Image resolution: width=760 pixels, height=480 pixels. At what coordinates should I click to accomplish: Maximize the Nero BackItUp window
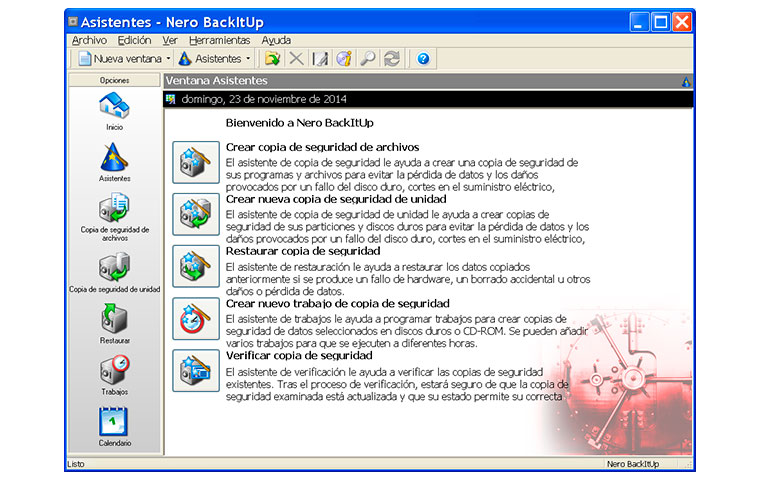pos(661,22)
